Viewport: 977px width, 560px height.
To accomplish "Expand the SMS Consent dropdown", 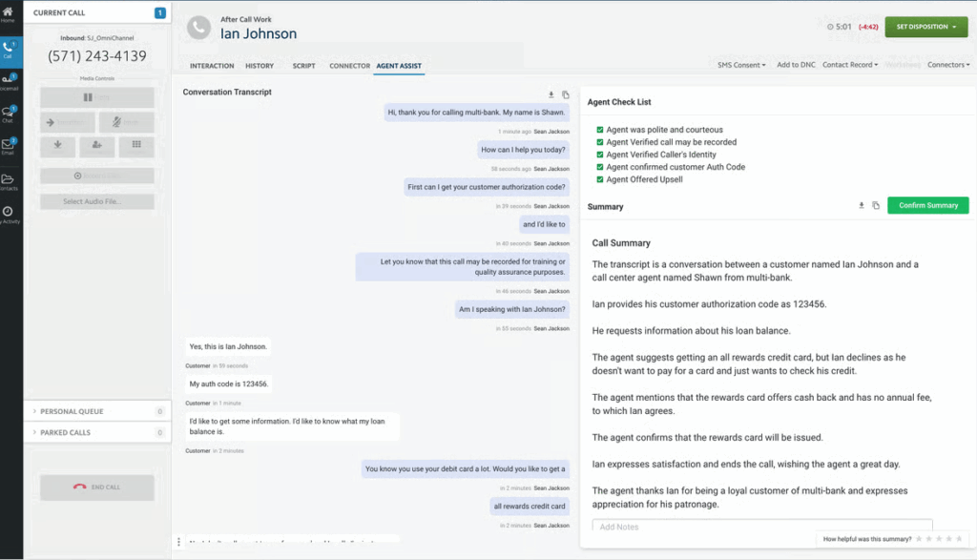I will pyautogui.click(x=741, y=65).
